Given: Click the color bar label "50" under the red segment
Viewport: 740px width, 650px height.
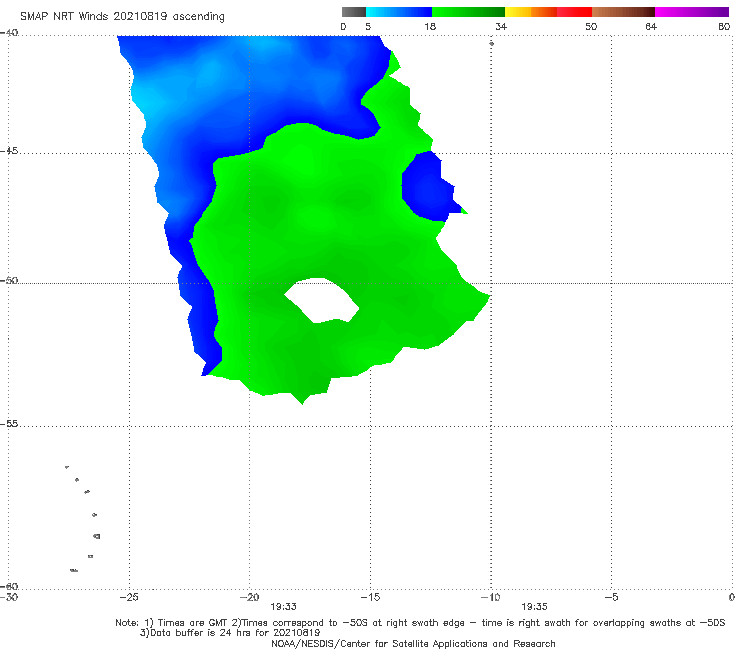Looking at the screenshot, I should pyautogui.click(x=591, y=26).
